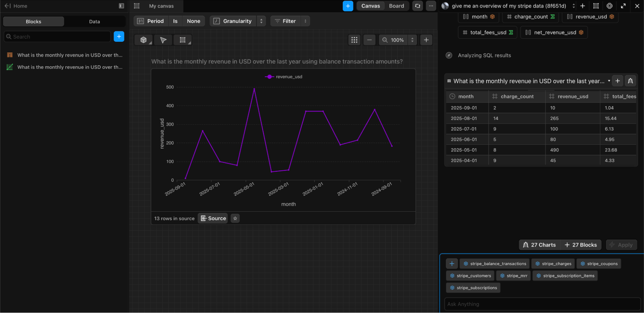
Task: Star the monthly revenue chart
Action: click(x=235, y=218)
